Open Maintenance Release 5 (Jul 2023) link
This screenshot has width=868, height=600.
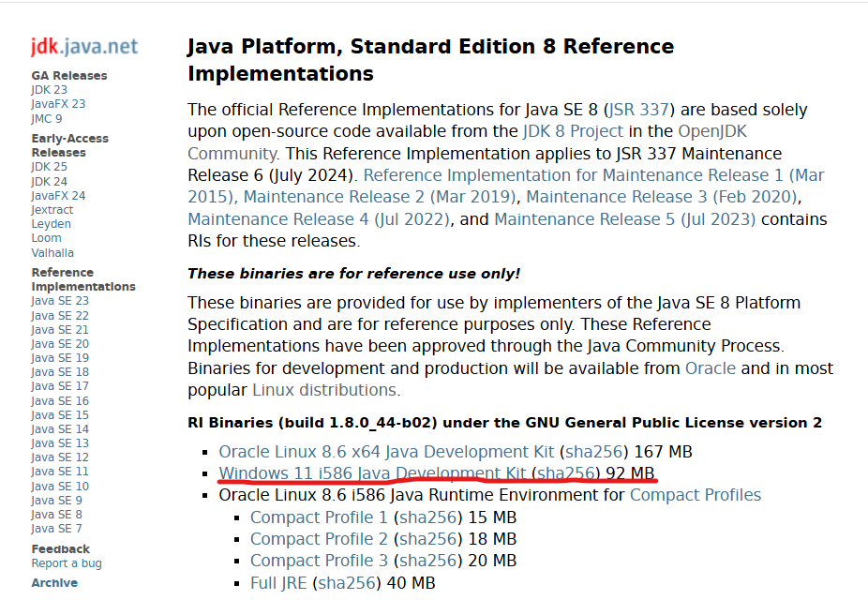(625, 219)
